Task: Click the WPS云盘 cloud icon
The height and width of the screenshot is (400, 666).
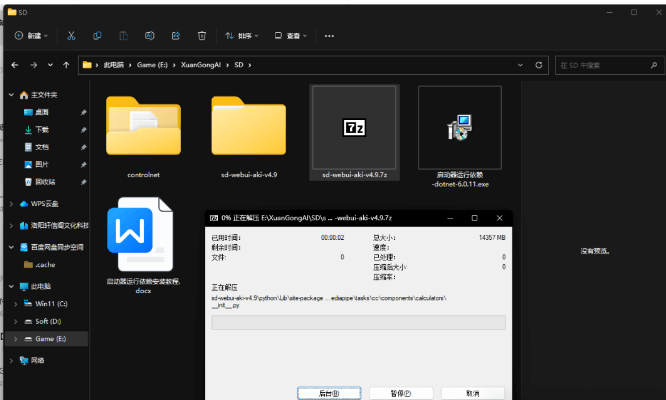Action: pos(24,204)
